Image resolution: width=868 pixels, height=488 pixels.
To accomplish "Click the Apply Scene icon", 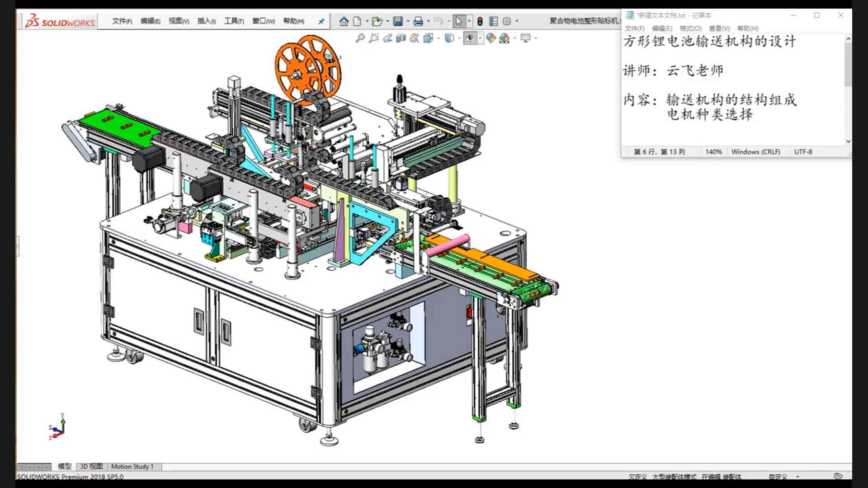I will [505, 38].
